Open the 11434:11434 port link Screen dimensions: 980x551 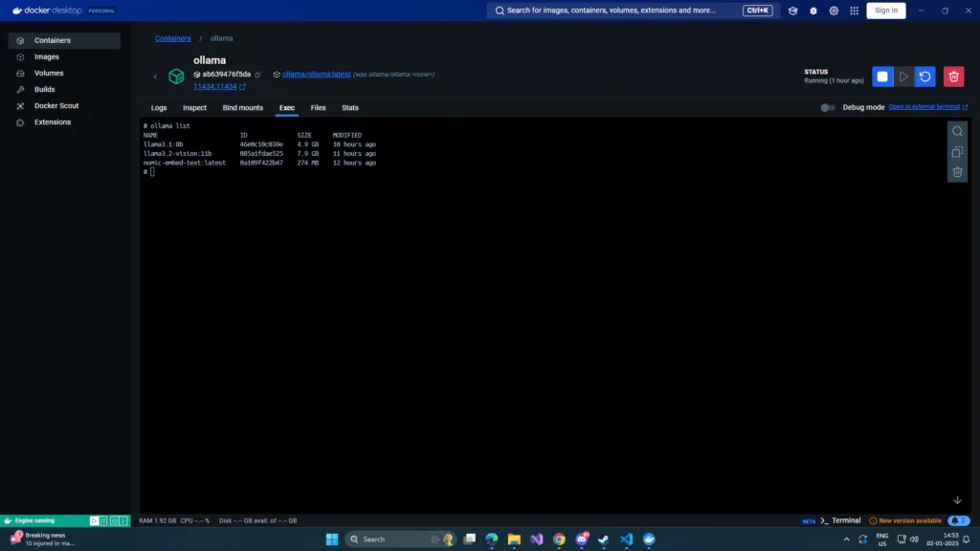215,87
